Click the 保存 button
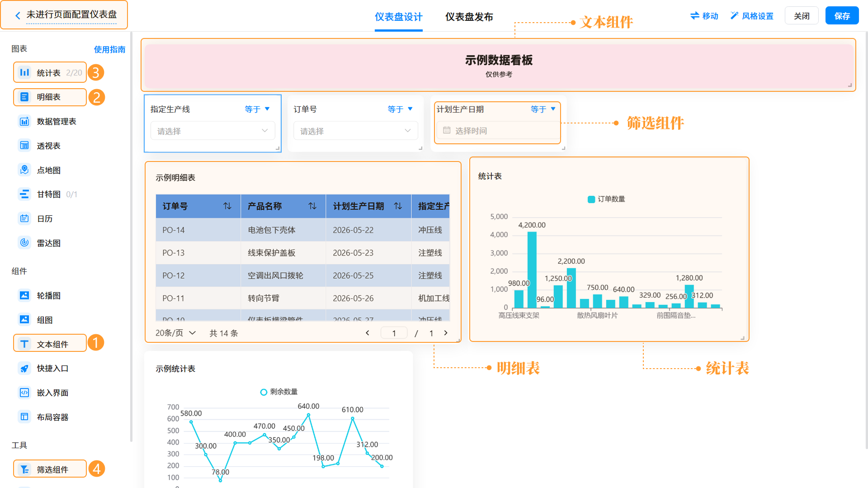 point(842,16)
